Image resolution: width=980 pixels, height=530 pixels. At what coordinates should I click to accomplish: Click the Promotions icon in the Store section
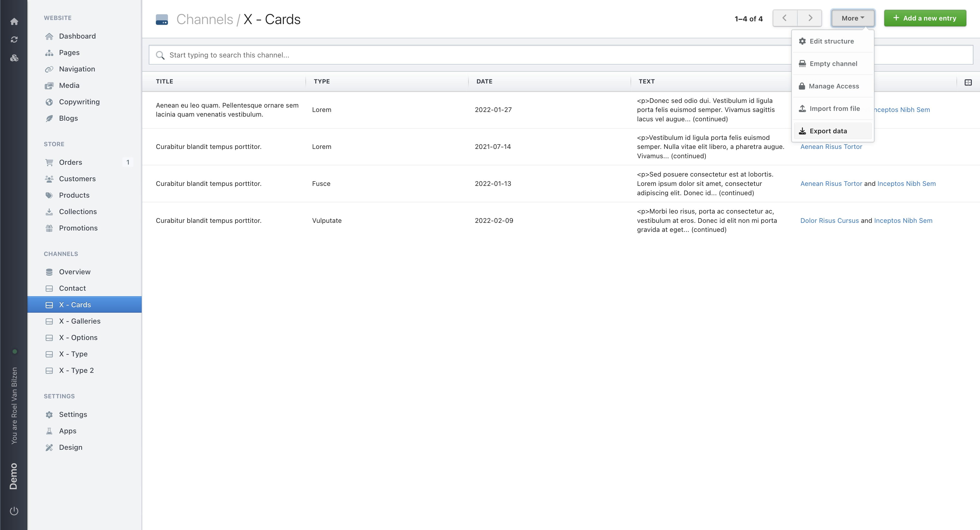pos(49,228)
